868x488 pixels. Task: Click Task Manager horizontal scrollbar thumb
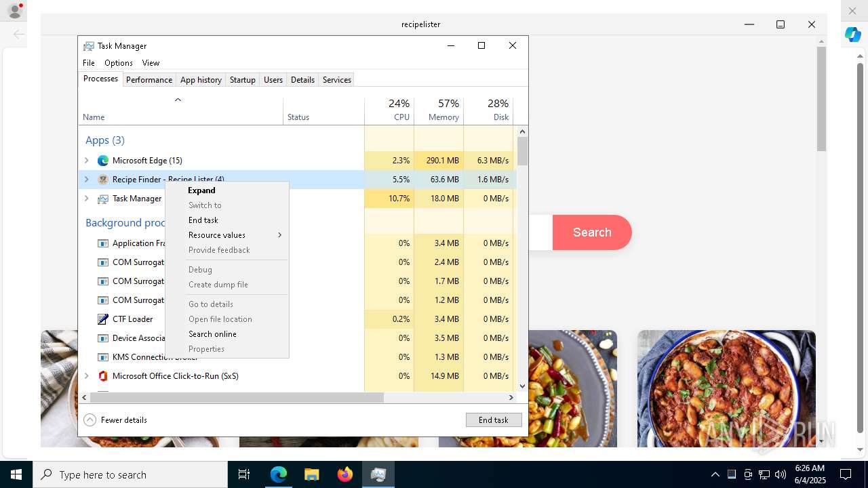[x=237, y=398]
